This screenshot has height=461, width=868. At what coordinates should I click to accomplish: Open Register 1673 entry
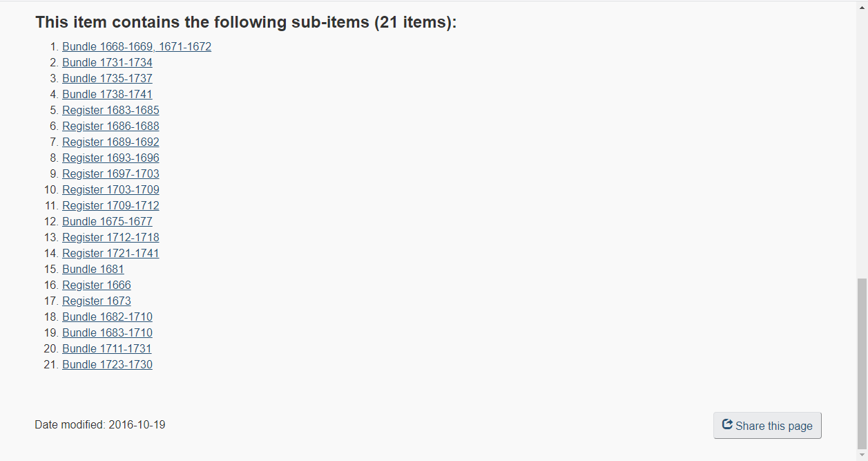pyautogui.click(x=97, y=301)
